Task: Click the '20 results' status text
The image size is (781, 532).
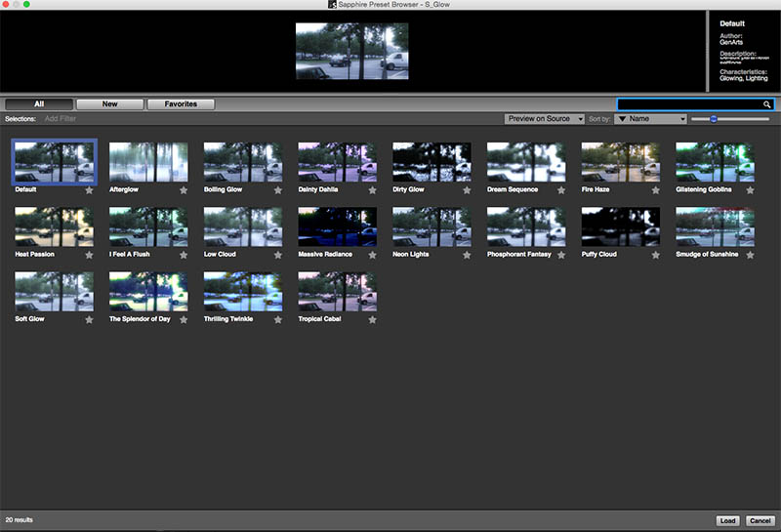Action: point(19,520)
